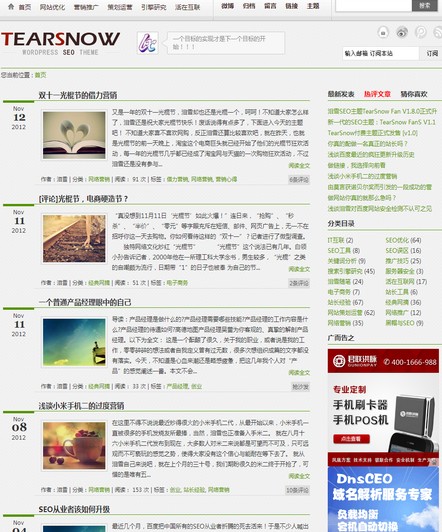
Task: Click the 首页 breadcrumb link
Action: pyautogui.click(x=40, y=75)
